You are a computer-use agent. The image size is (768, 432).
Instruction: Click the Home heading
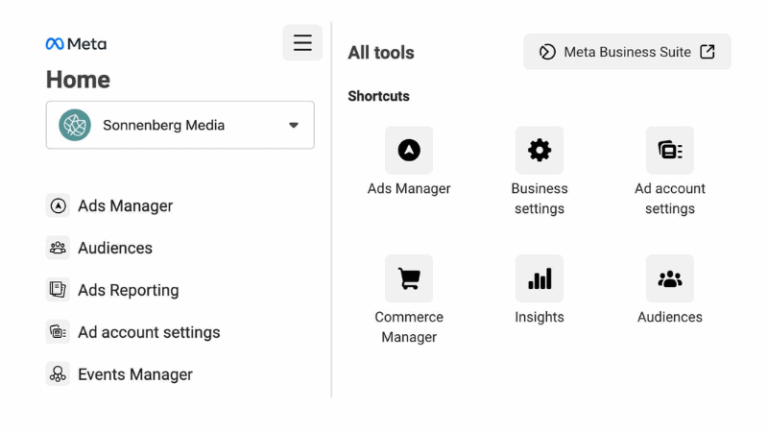click(78, 79)
